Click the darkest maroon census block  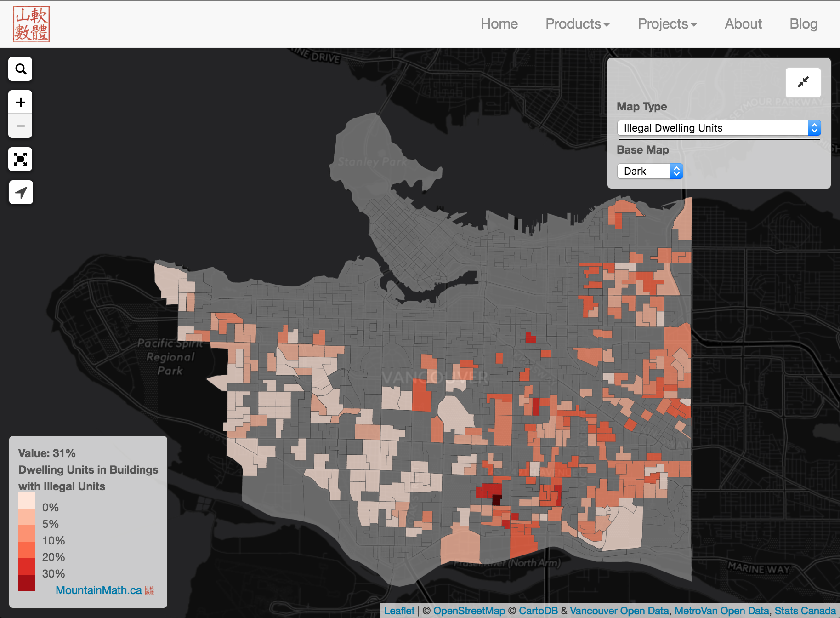click(x=497, y=500)
